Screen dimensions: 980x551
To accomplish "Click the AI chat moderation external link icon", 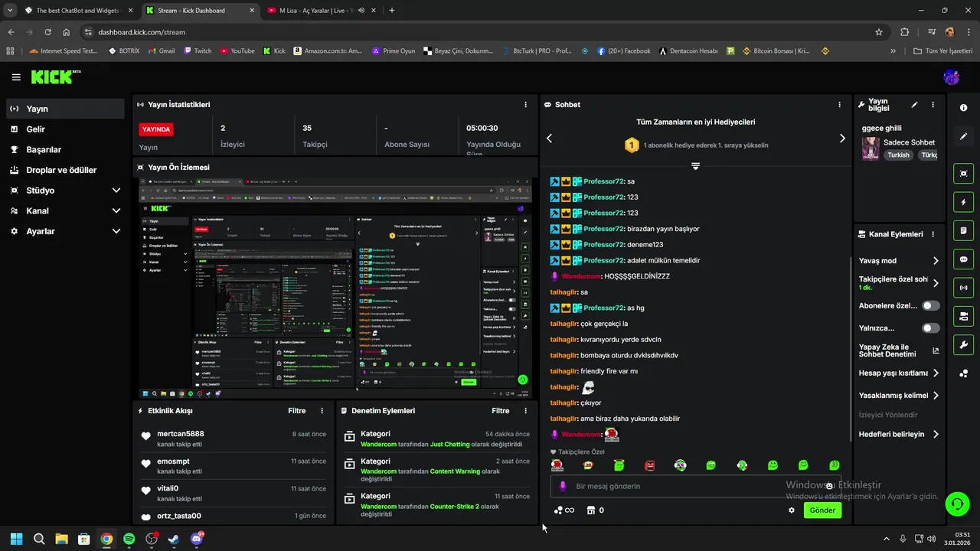I will point(936,350).
